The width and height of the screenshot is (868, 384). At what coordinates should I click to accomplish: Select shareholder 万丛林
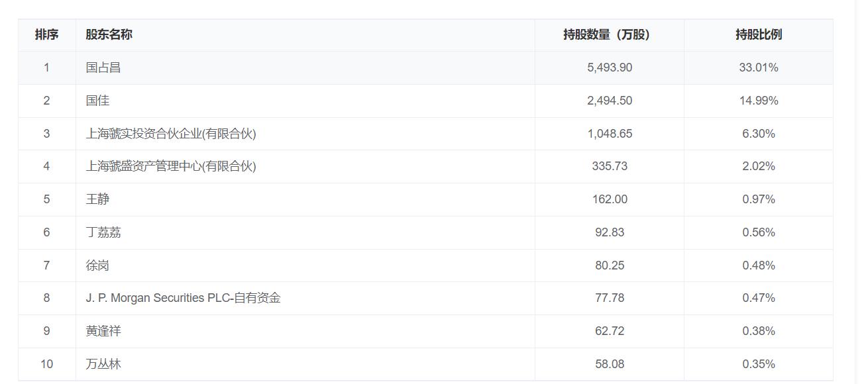(103, 364)
